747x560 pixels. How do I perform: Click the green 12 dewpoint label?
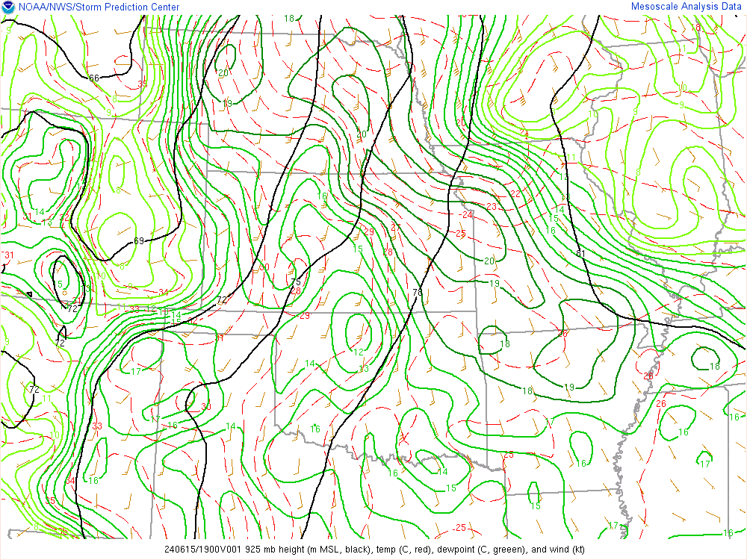tap(359, 352)
